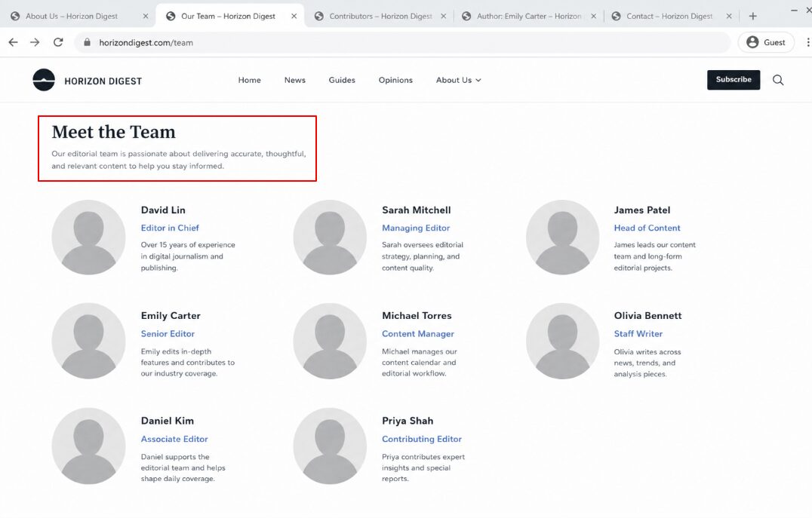Screen dimensions: 812x518
Task: Click Daniel Kim's avatar placeholder
Action: (88, 446)
